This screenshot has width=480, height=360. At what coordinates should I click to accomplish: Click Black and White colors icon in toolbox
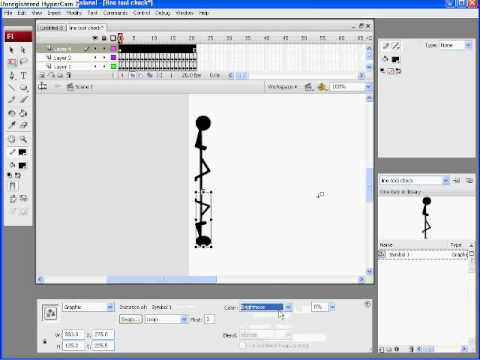click(x=10, y=175)
